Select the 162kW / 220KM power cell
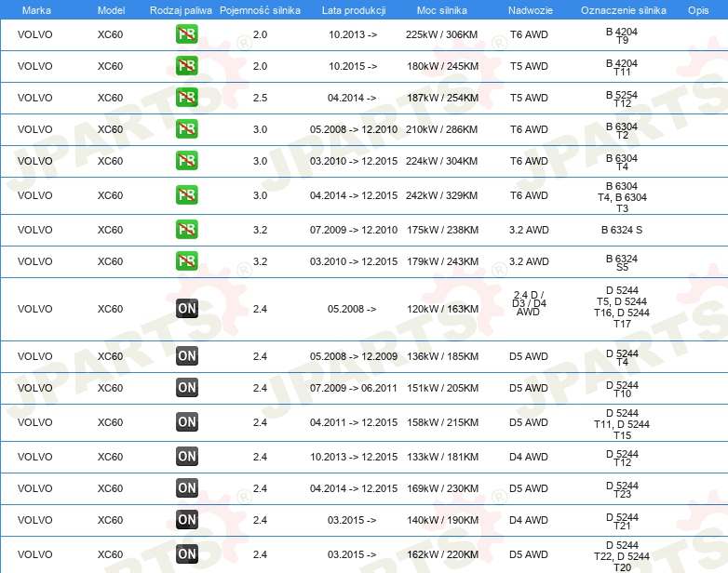The image size is (728, 573). (442, 554)
